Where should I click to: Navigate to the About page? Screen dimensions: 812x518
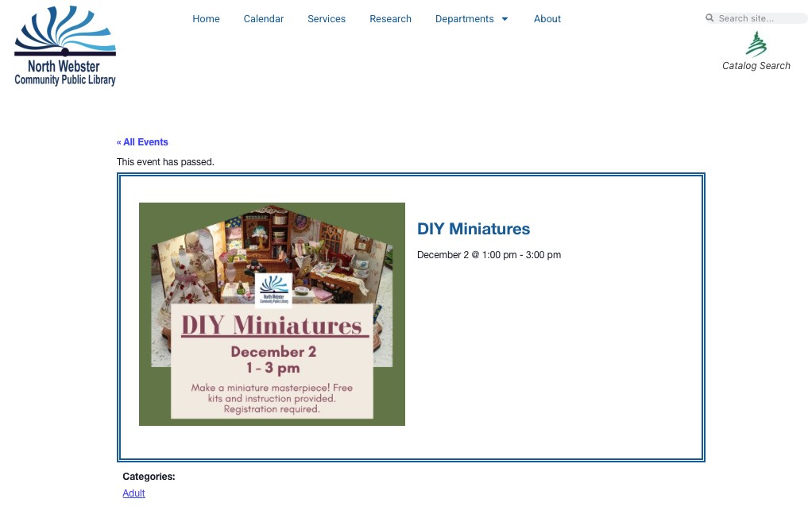pos(547,19)
